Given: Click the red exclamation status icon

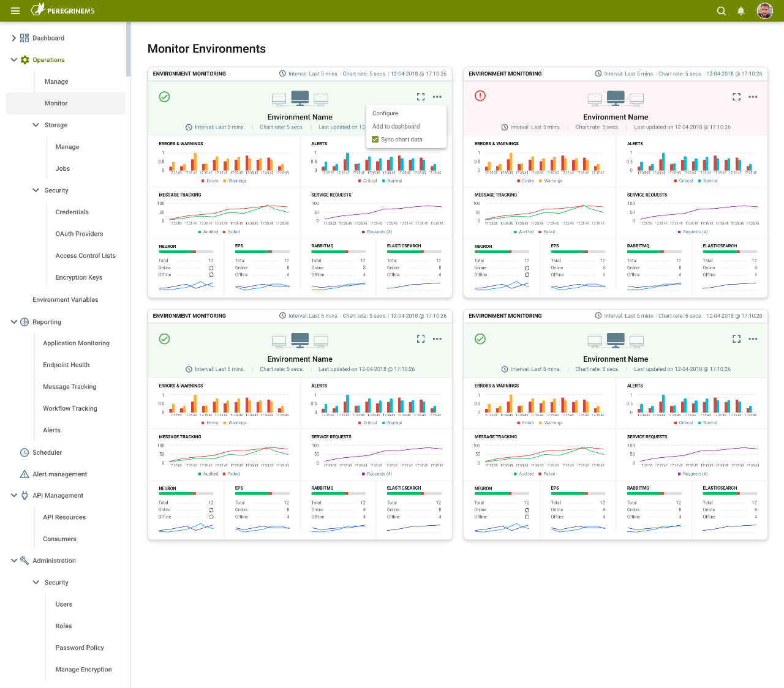Looking at the screenshot, I should click(480, 95).
